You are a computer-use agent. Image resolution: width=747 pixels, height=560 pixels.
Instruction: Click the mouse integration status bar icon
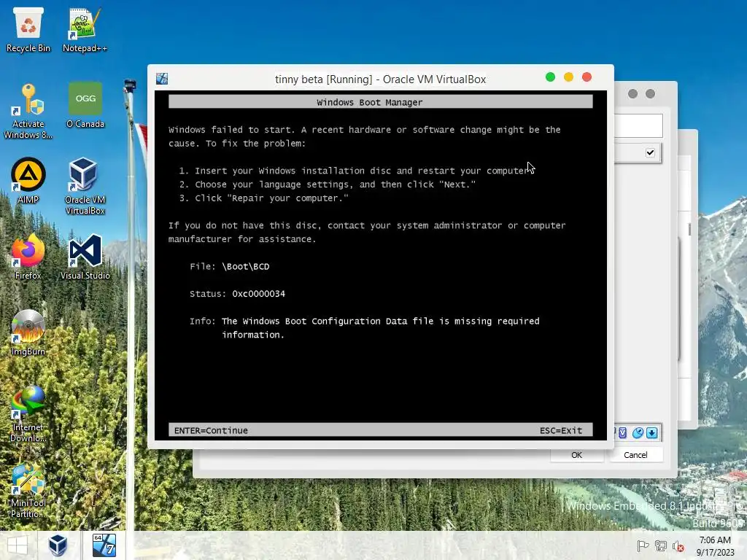[638, 432]
